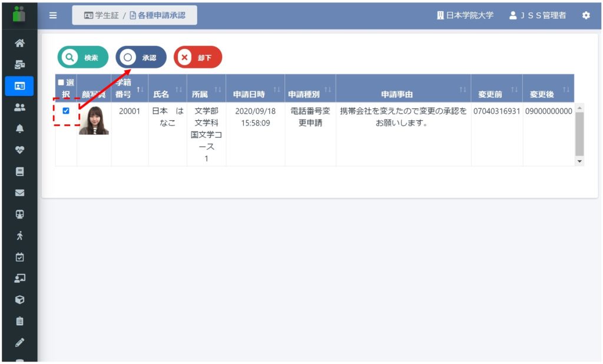Sort by 氏名 column
This screenshot has height=364, width=603.
point(167,88)
